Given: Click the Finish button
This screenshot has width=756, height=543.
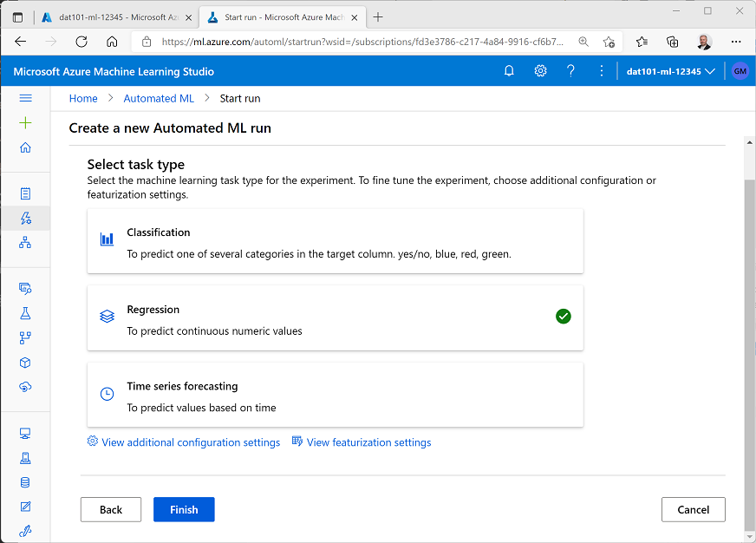Looking at the screenshot, I should point(184,509).
